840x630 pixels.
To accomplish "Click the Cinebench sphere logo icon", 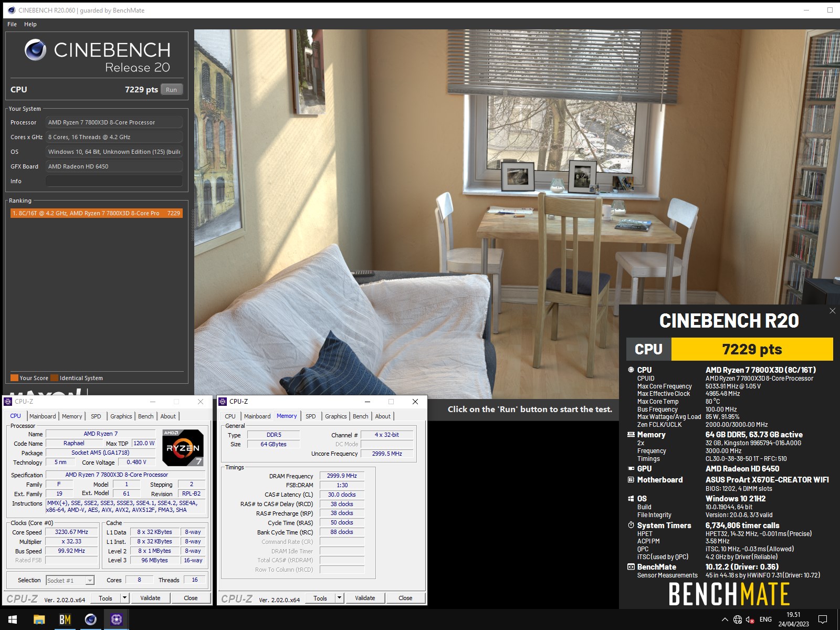I will [35, 50].
